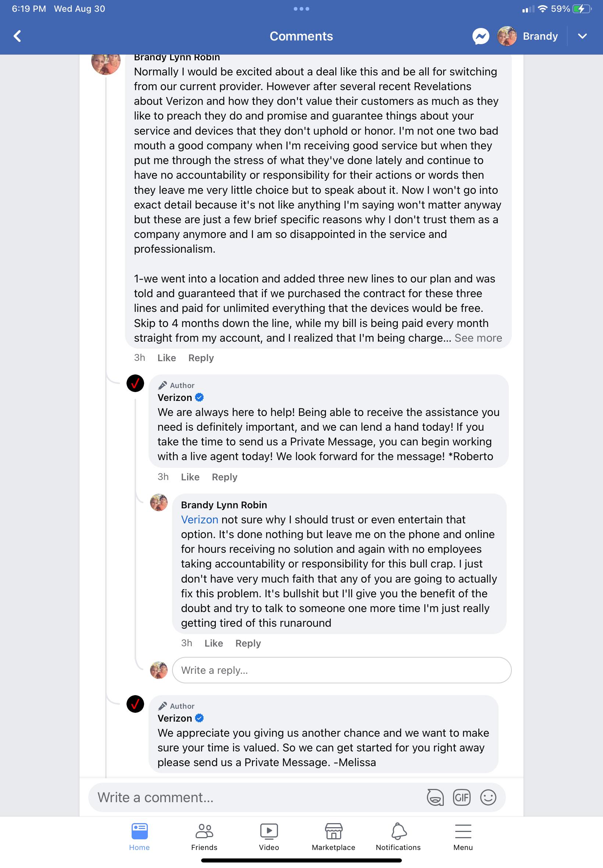Screen dimensions: 603x868
Task: Open Brandy's profile picture in header
Action: click(x=507, y=36)
